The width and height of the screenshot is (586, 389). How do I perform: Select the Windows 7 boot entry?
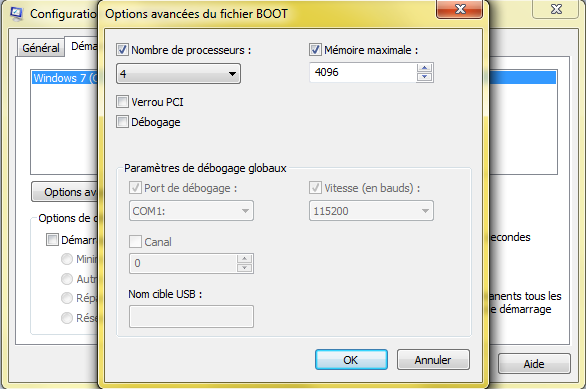coord(65,78)
